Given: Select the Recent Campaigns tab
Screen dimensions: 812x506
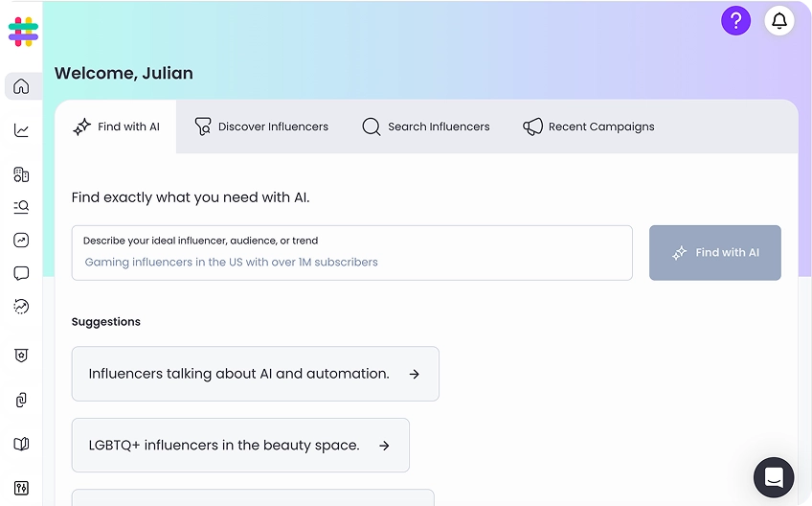Looking at the screenshot, I should click(x=589, y=126).
